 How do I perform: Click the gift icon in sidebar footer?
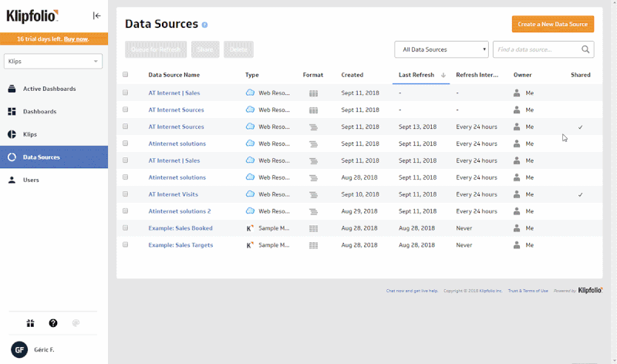coord(31,323)
